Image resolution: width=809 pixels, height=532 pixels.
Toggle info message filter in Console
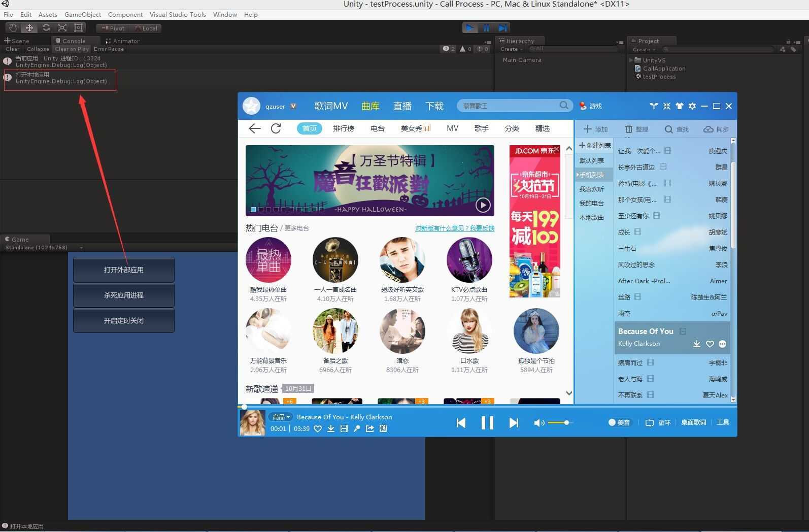click(449, 49)
